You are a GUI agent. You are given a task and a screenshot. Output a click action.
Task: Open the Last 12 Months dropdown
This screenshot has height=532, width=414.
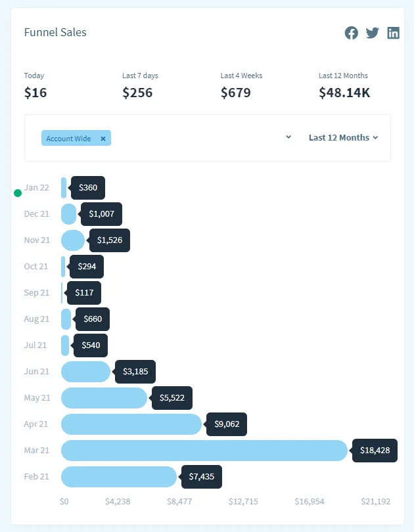[x=343, y=138]
